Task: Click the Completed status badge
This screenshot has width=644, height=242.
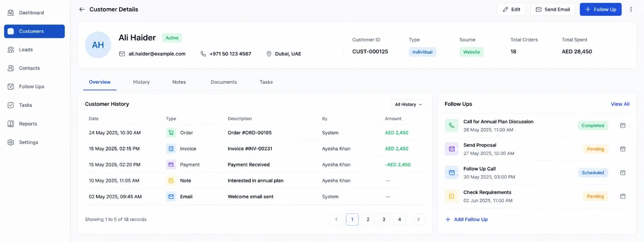Action: tap(593, 125)
